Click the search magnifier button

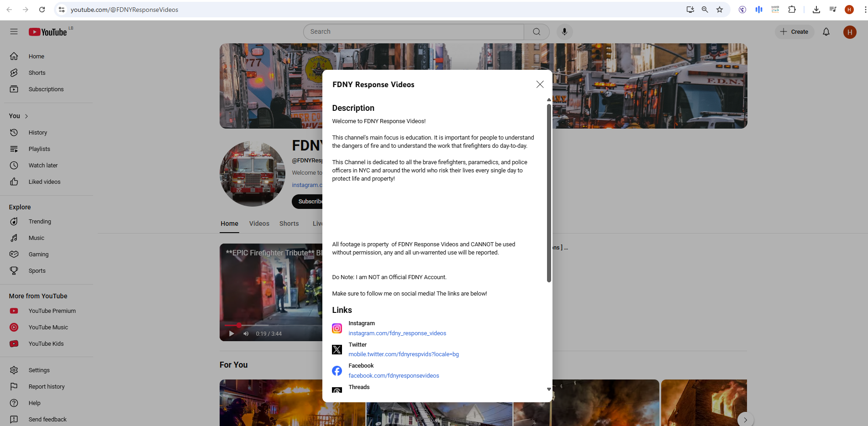click(x=537, y=31)
